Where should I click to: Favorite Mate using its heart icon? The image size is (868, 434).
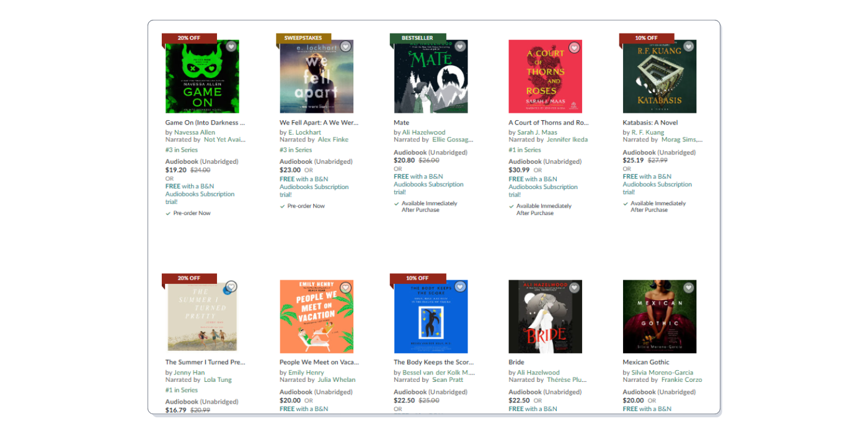(459, 46)
